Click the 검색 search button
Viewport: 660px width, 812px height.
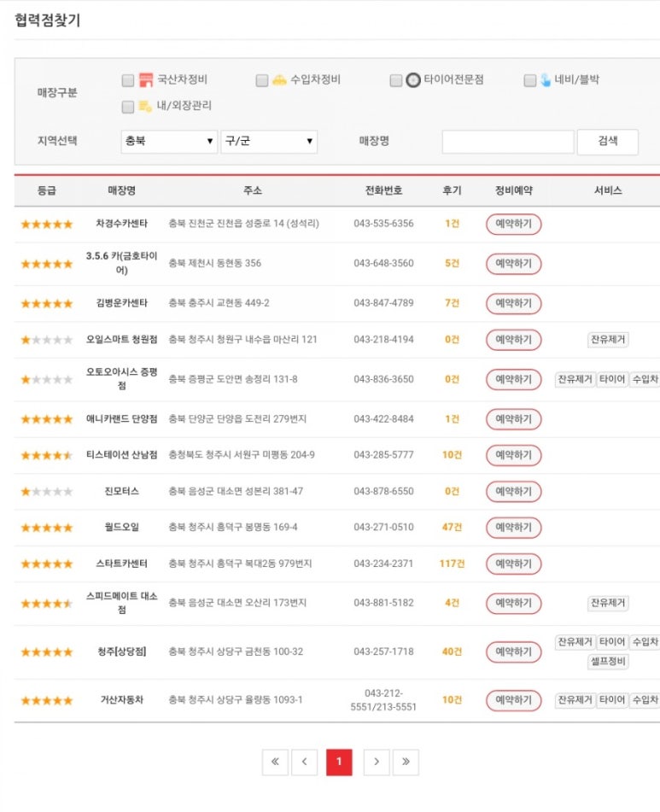[x=608, y=142]
